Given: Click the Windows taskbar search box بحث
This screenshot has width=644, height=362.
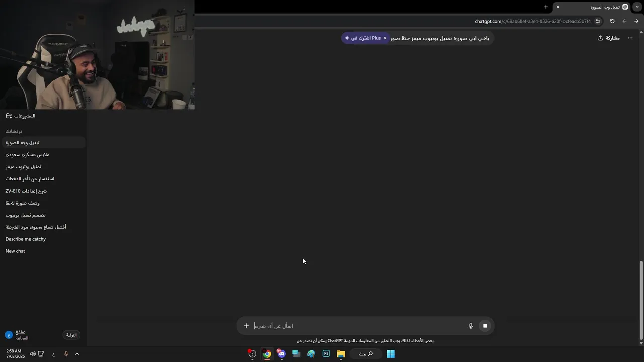Looking at the screenshot, I should [x=366, y=354].
